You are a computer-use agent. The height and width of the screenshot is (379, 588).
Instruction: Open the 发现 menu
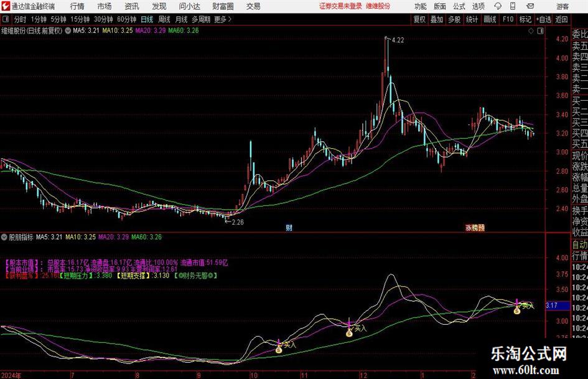click(159, 6)
